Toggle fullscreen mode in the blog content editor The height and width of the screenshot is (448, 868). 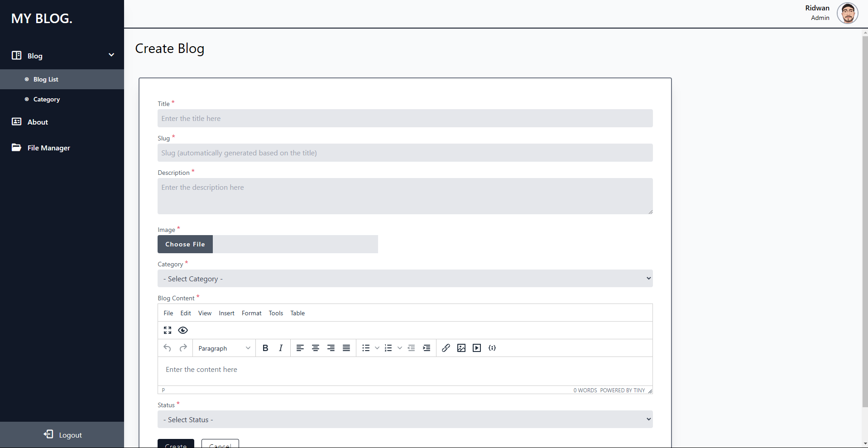pyautogui.click(x=167, y=330)
